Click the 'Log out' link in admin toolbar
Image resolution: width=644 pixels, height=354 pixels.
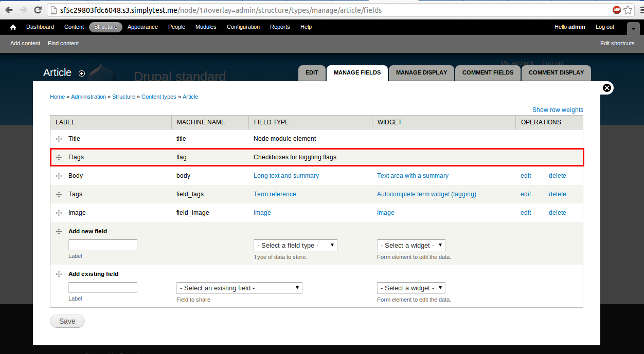pyautogui.click(x=605, y=27)
